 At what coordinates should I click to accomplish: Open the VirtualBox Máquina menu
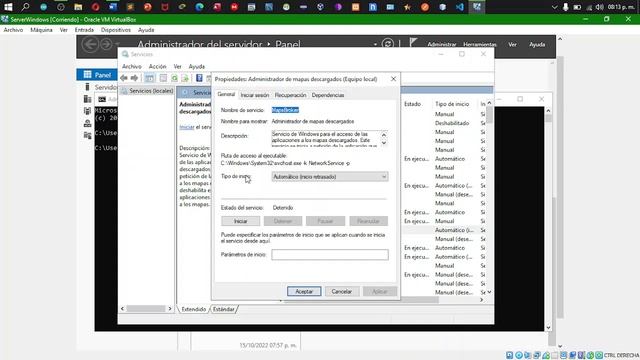(x=41, y=30)
